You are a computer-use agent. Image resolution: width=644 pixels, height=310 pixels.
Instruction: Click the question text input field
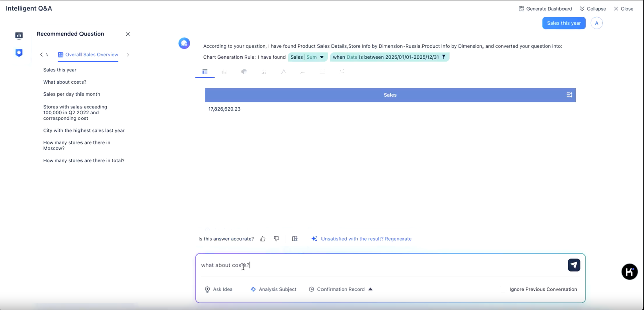tap(377, 265)
